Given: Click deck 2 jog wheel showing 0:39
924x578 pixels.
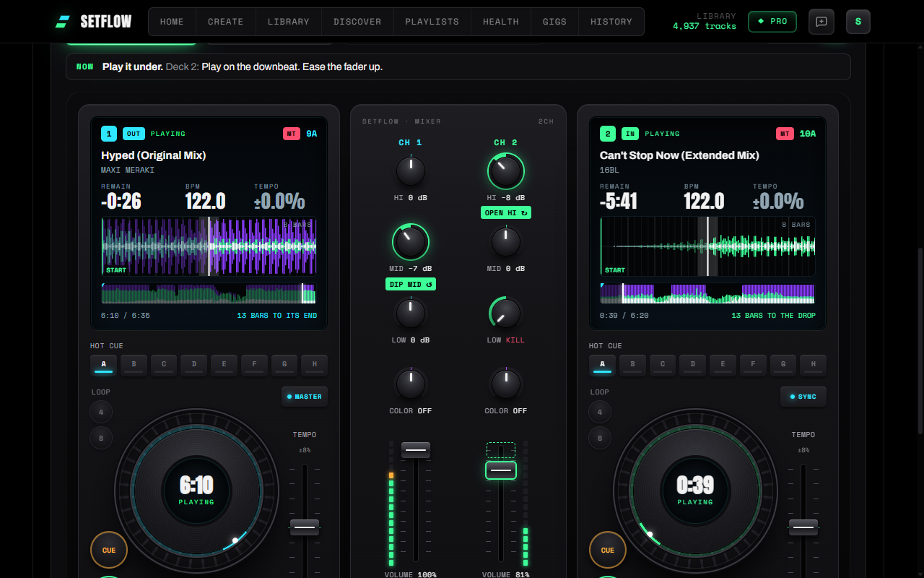Looking at the screenshot, I should point(695,491).
